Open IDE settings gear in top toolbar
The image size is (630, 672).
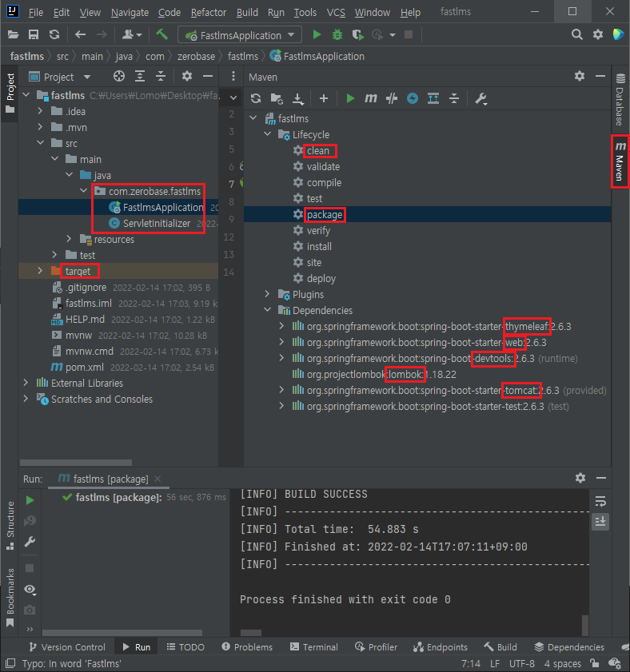pyautogui.click(x=598, y=34)
